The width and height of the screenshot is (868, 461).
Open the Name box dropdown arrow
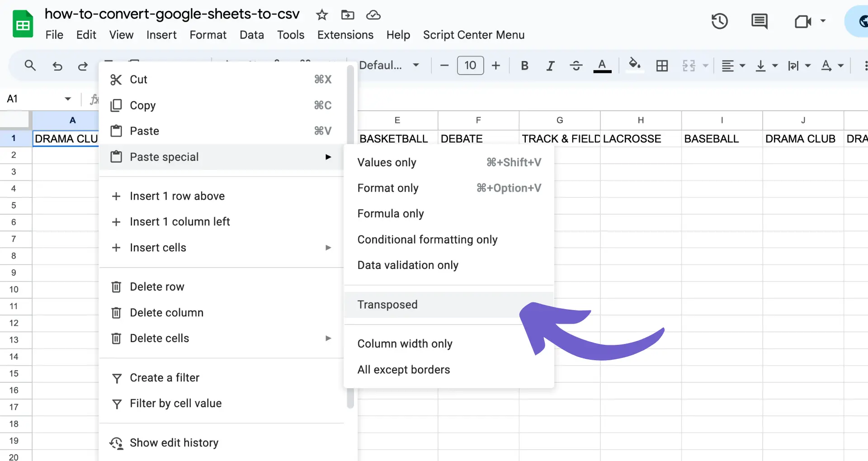pos(68,99)
